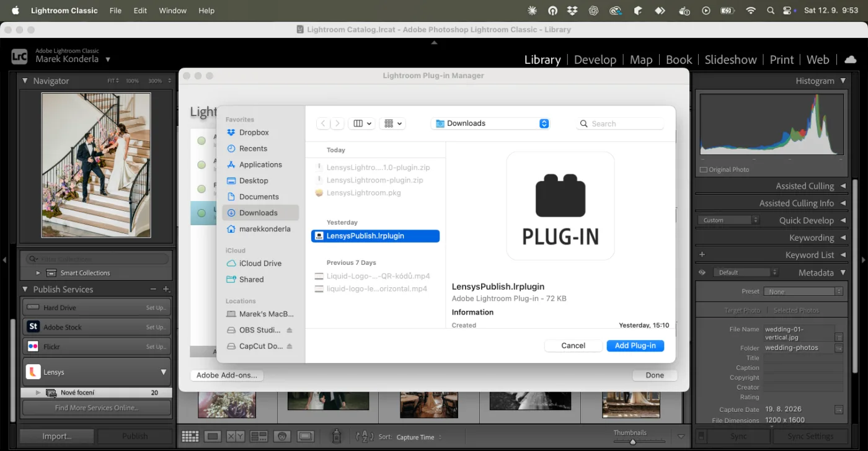This screenshot has width=868, height=451.
Task: Open the Window menu
Action: coord(172,11)
